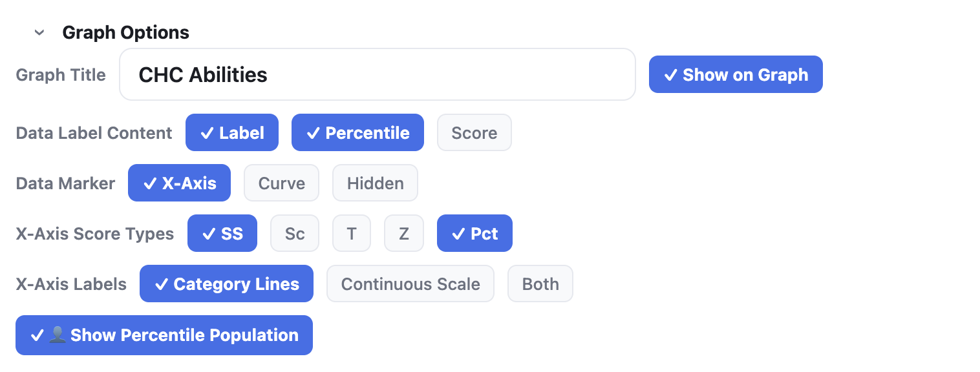
Task: Turn off the SS score type
Action: [x=222, y=233]
